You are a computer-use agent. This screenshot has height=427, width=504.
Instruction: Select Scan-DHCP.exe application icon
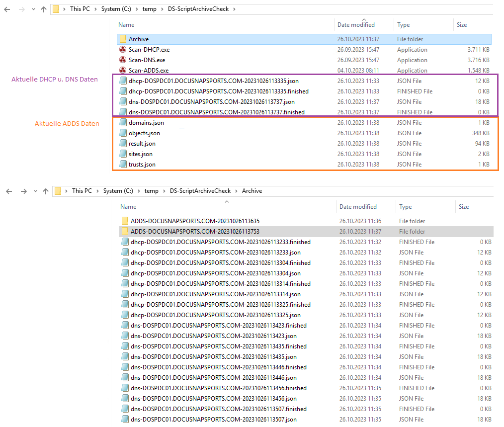click(x=123, y=49)
